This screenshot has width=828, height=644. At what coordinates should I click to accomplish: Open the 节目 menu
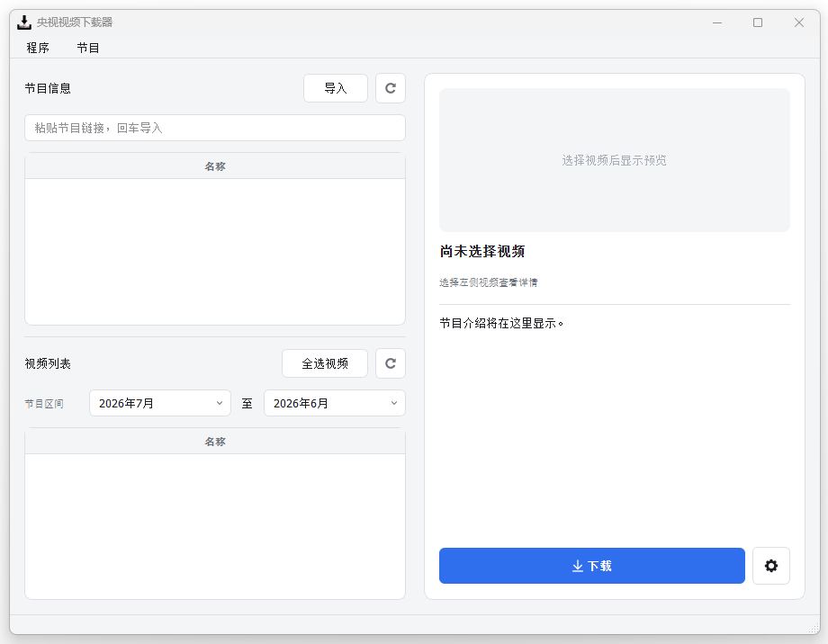(88, 48)
